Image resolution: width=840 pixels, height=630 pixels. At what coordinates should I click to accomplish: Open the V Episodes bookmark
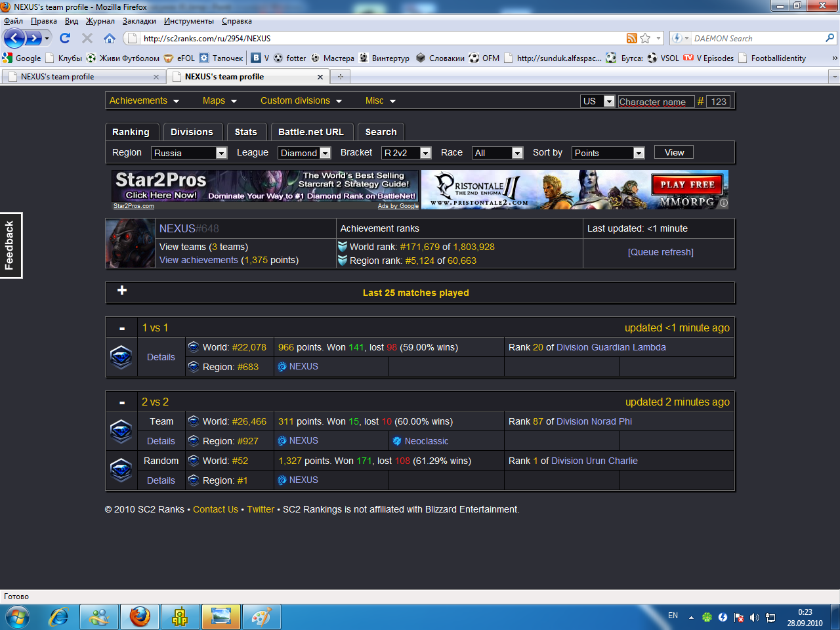(709, 58)
